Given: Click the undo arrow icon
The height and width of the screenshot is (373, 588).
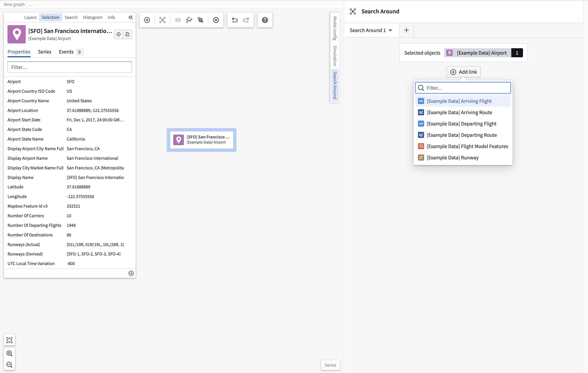Looking at the screenshot, I should (x=235, y=20).
